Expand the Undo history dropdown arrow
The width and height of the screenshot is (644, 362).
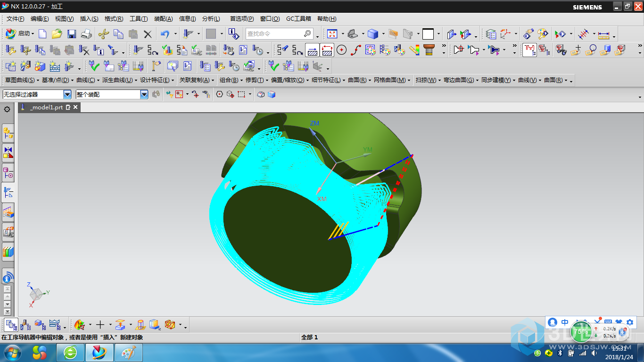point(175,34)
